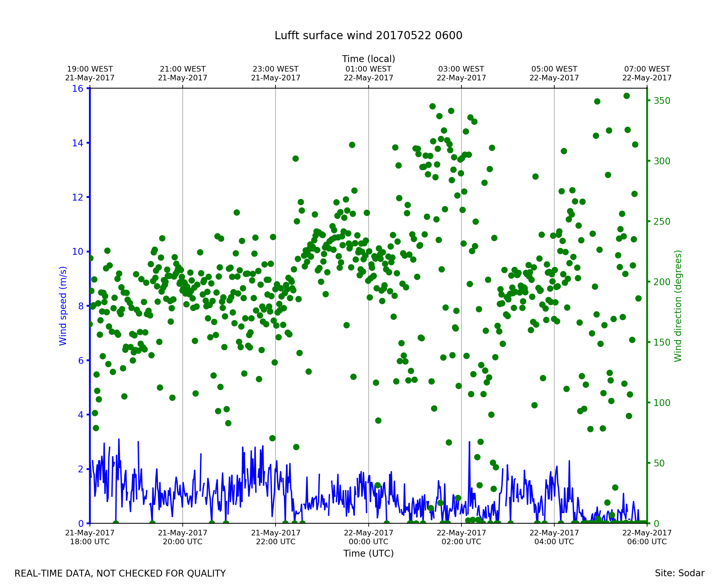Click the 'Site: Sodar' footer text
Screen dimensions: 719x588
tap(679, 573)
